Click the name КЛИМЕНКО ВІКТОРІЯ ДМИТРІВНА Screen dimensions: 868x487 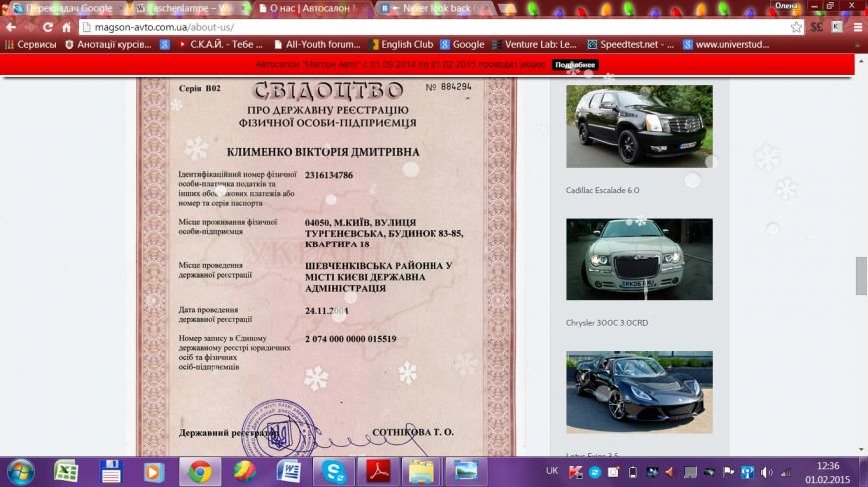[323, 152]
